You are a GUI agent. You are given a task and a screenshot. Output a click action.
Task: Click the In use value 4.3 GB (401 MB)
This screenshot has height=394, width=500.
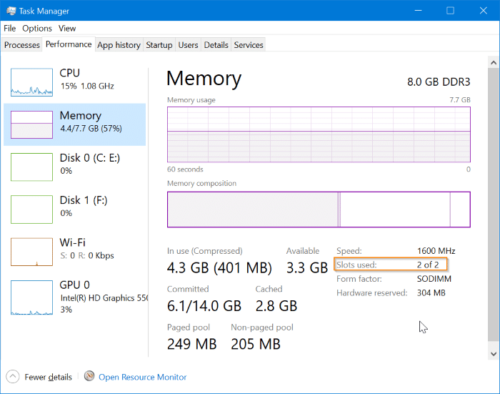pos(219,268)
